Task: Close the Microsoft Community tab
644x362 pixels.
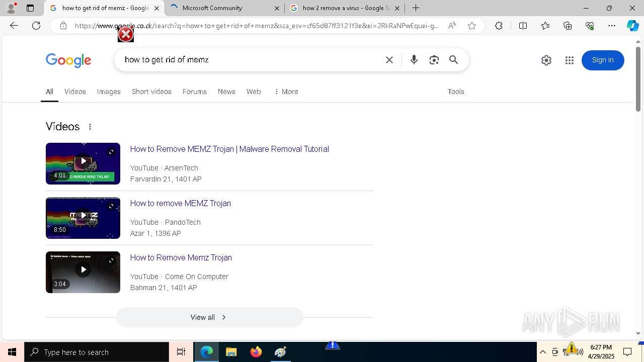Action: pyautogui.click(x=277, y=8)
